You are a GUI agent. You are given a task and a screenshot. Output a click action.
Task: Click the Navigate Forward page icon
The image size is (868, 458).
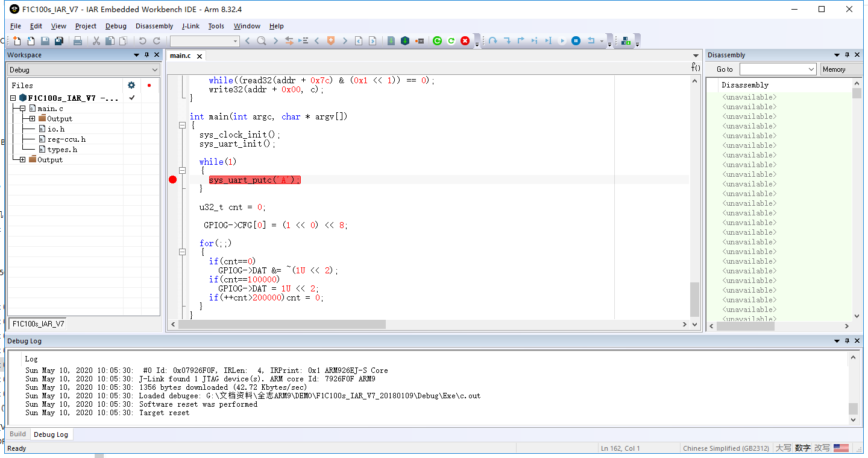(373, 41)
